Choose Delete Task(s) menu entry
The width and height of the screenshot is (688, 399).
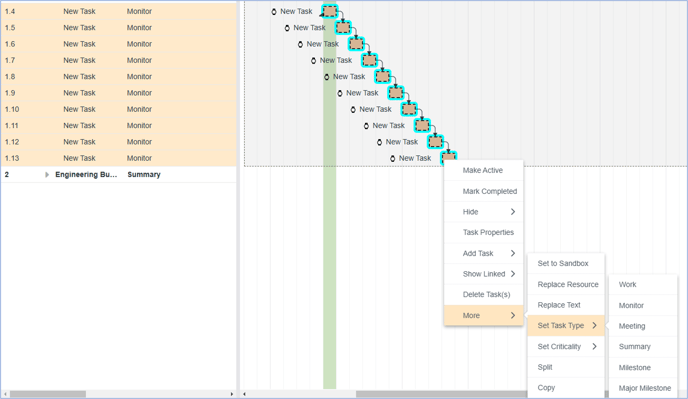(484, 295)
